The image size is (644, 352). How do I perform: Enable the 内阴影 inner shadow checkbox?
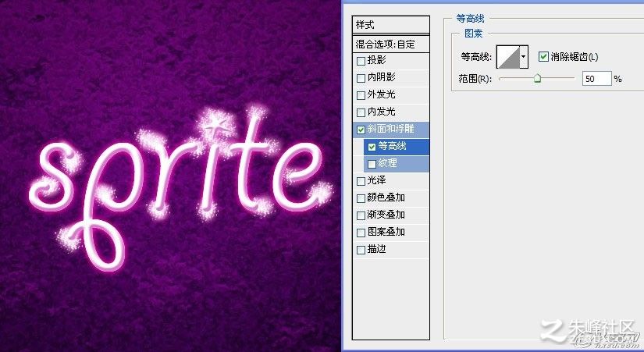coord(361,78)
